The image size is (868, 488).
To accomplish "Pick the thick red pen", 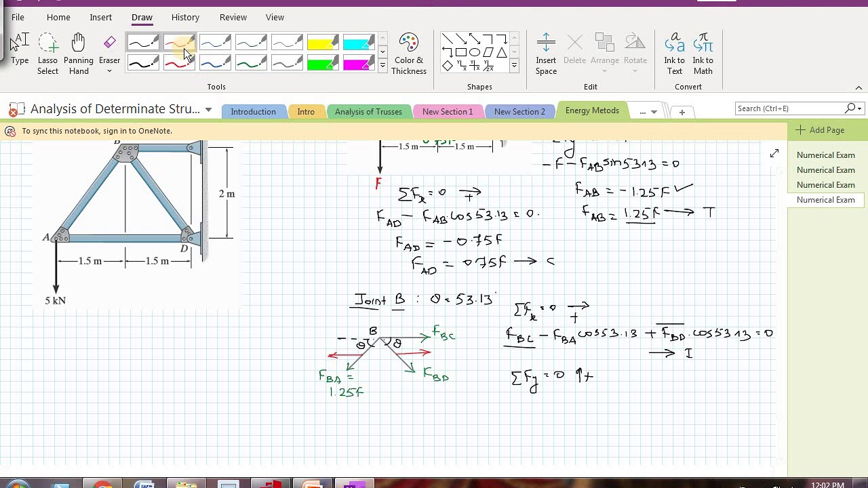I will (x=179, y=63).
